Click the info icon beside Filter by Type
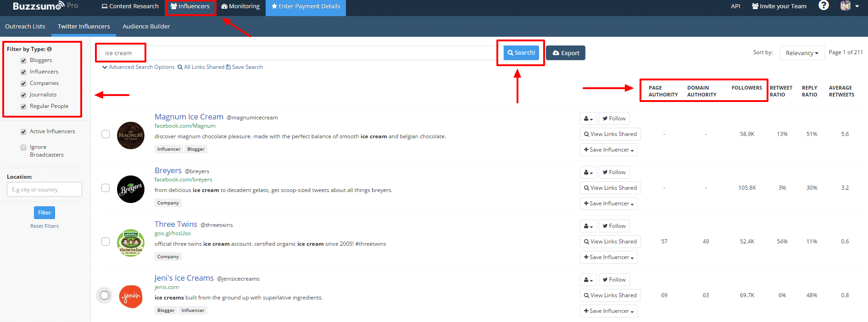The height and width of the screenshot is (322, 868). 49,49
